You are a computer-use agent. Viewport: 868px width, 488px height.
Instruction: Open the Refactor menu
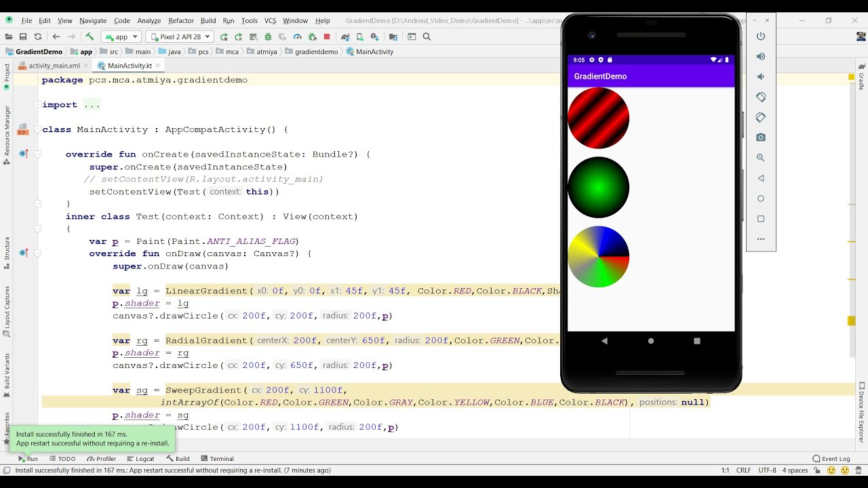(x=181, y=21)
